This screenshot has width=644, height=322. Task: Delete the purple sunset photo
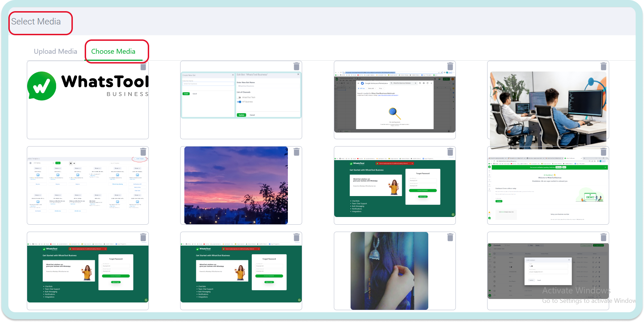296,152
